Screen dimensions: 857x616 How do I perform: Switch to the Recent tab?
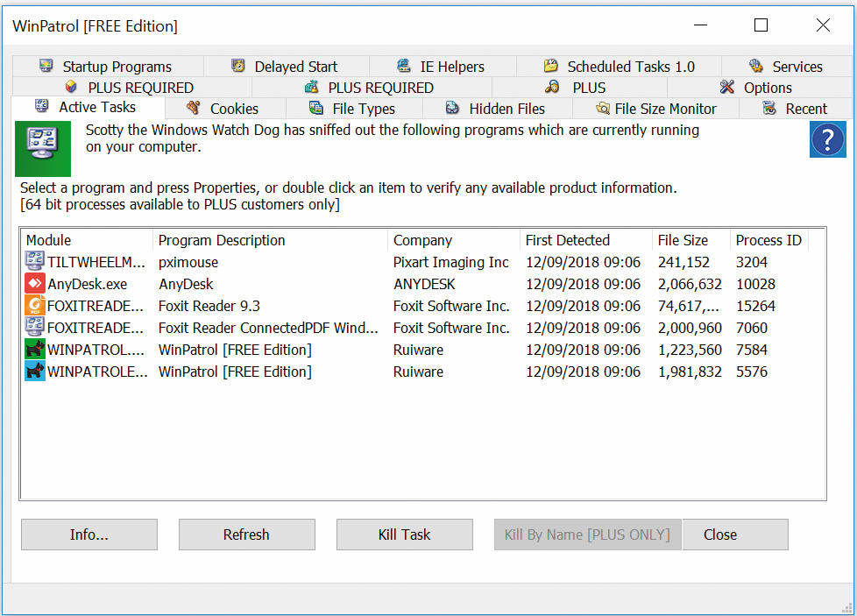coord(796,109)
